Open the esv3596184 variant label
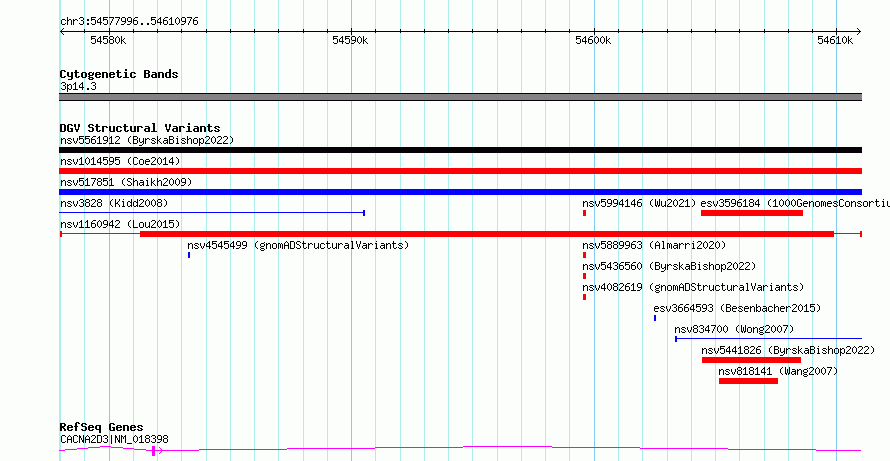The width and height of the screenshot is (890, 461). click(x=795, y=203)
